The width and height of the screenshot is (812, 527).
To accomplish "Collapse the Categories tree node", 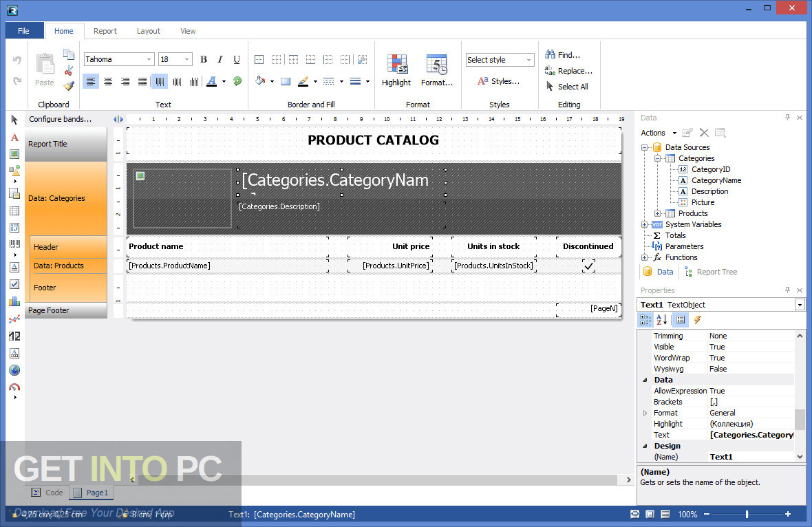I will click(x=657, y=158).
